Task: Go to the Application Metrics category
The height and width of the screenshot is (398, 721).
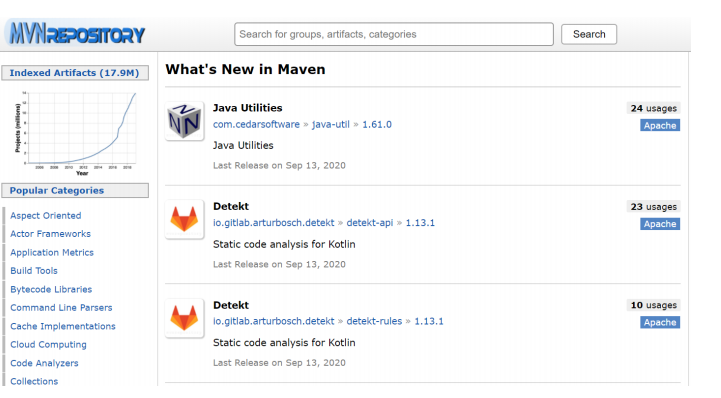Action: click(52, 252)
